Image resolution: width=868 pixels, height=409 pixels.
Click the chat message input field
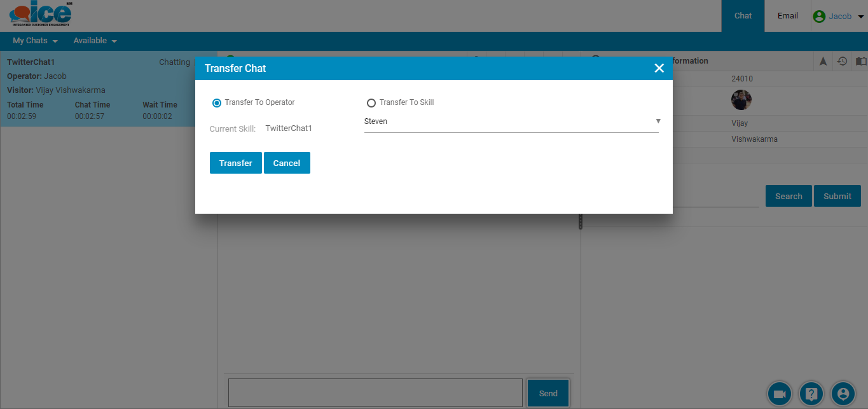click(375, 392)
